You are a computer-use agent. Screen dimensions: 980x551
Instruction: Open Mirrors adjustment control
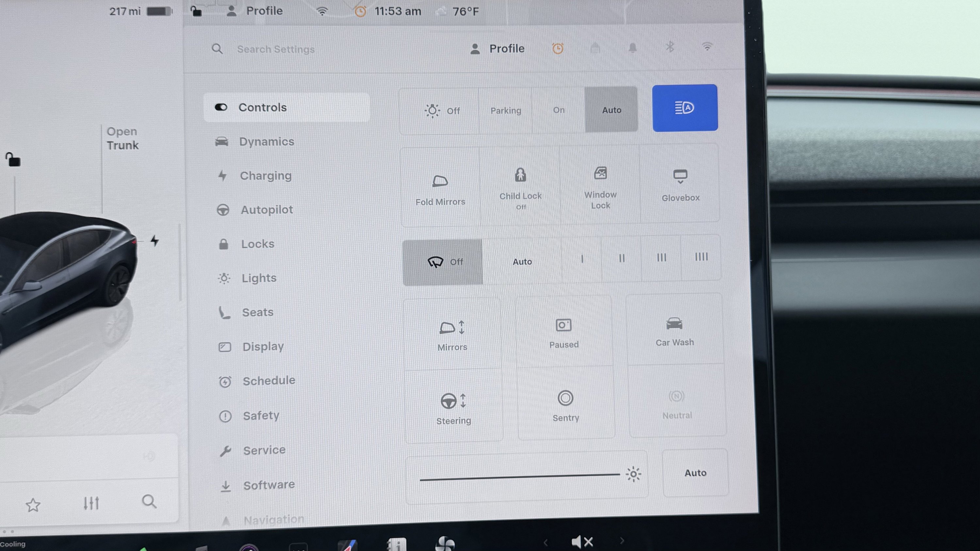452,335
